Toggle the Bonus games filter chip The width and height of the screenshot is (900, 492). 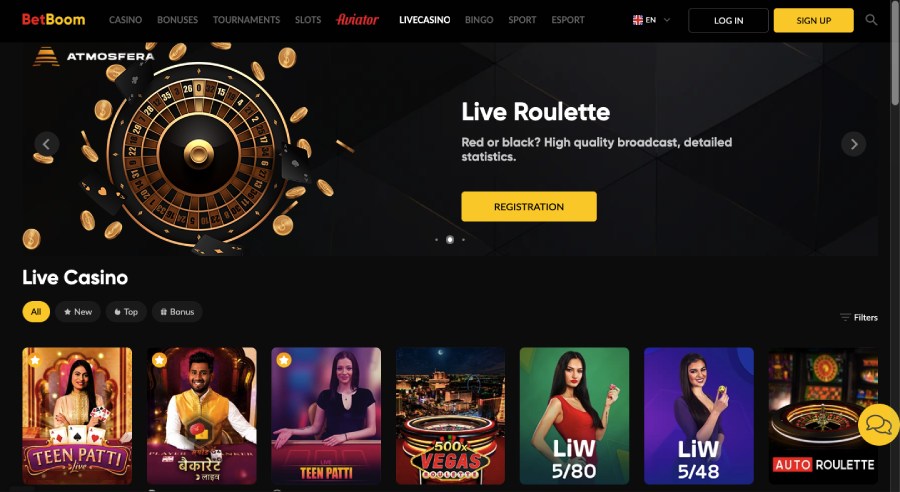[177, 312]
